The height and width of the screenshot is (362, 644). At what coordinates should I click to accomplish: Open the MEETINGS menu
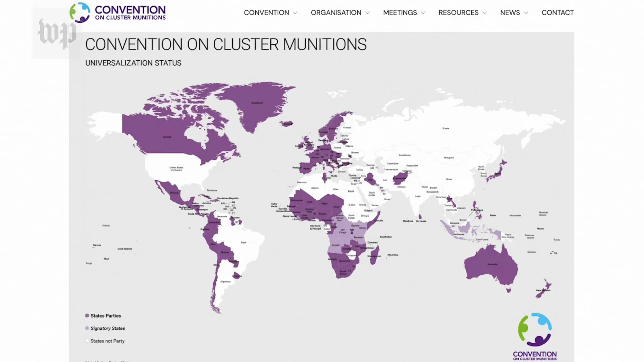(400, 13)
